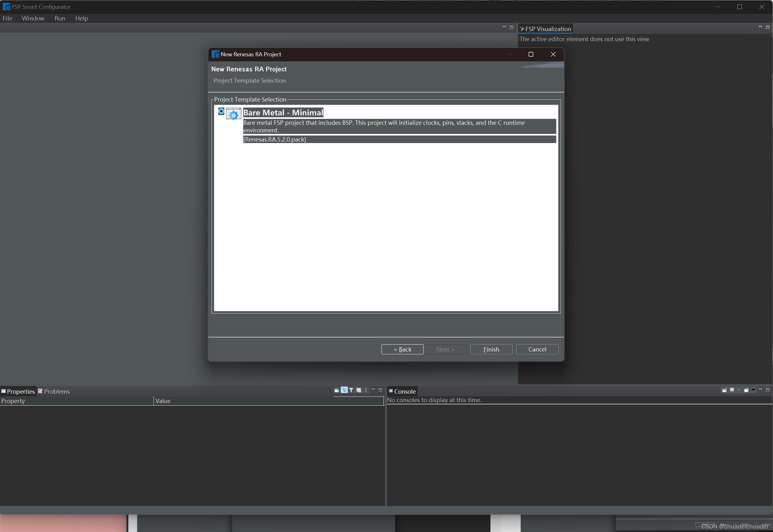This screenshot has width=773, height=532.
Task: Toggle the Properties filter funnel icon
Action: point(351,390)
